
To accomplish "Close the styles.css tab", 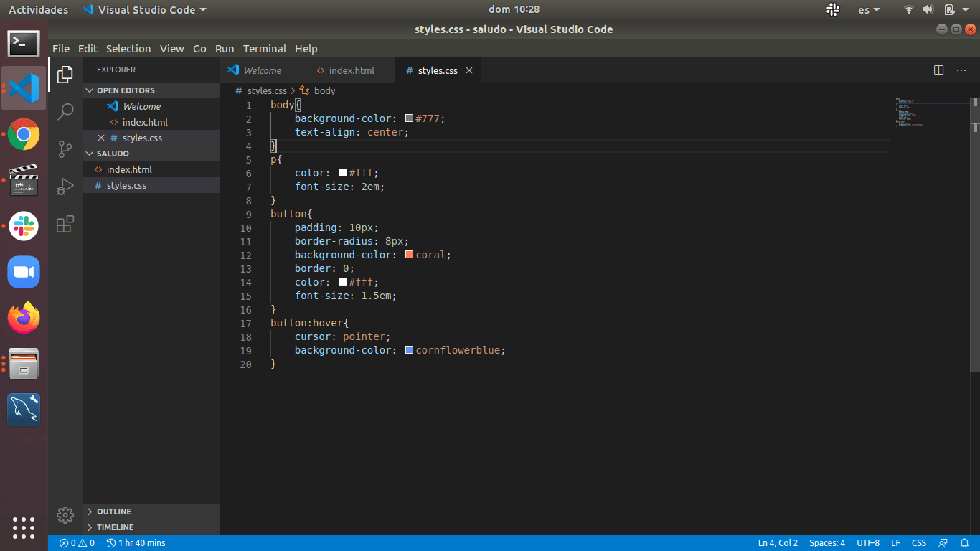I will 469,70.
